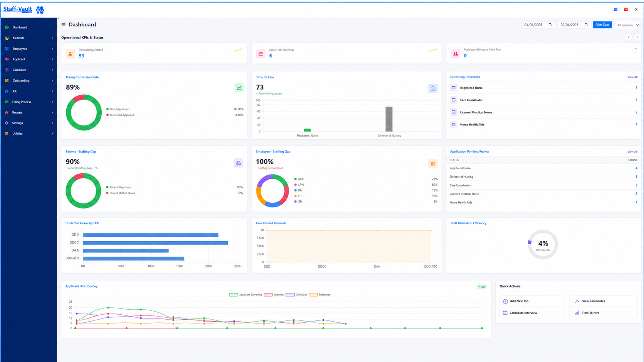Toggle the LPN legend entry
Image resolution: width=644 pixels, height=362 pixels.
coord(299,185)
